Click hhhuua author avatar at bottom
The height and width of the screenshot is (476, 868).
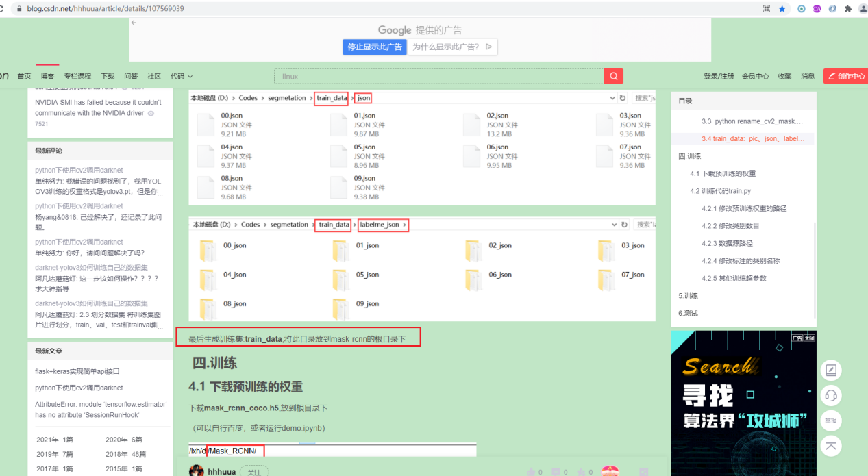197,471
